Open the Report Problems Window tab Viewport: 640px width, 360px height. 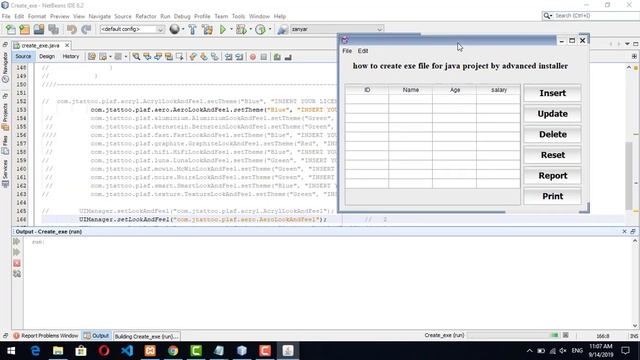[45, 336]
